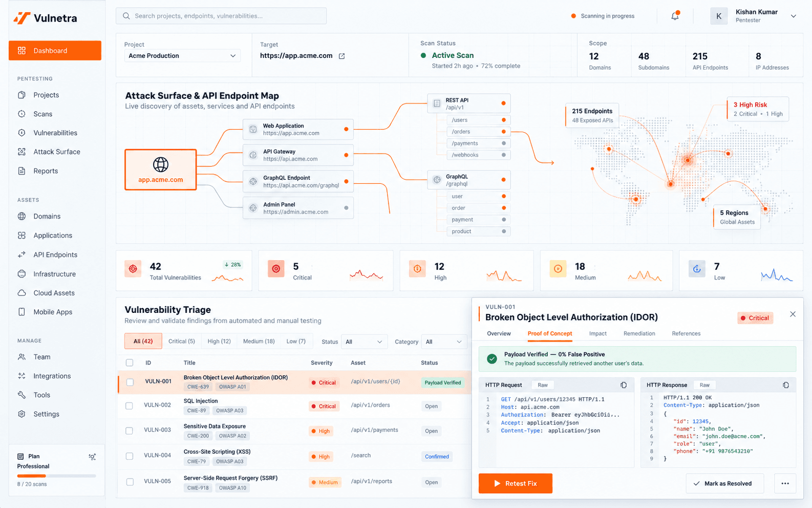Select the VULN-004 XSS checkbox
This screenshot has width=812, height=508.
(x=130, y=456)
